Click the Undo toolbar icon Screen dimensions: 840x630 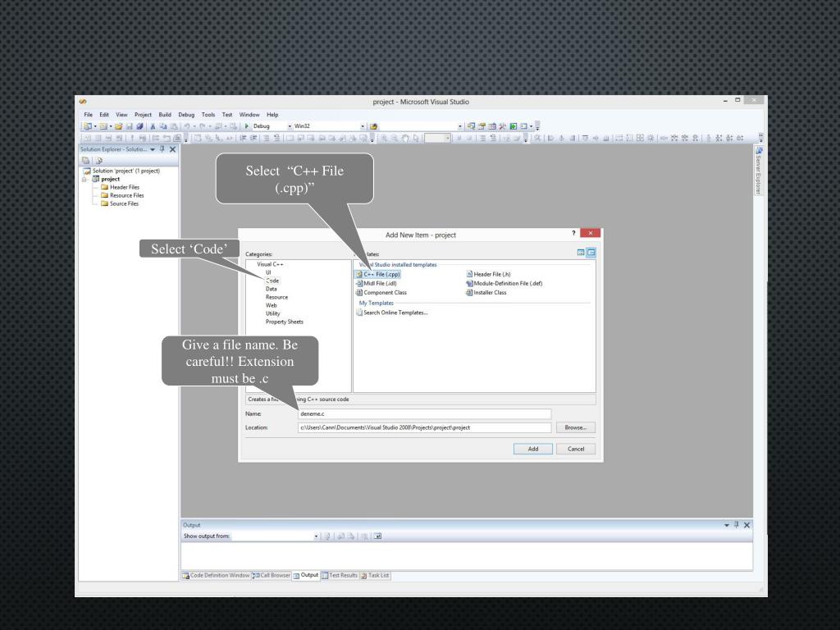(x=187, y=126)
